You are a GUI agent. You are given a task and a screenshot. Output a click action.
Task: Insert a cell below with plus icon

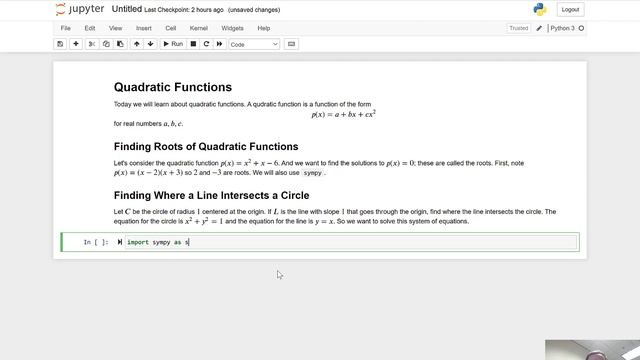(x=76, y=44)
